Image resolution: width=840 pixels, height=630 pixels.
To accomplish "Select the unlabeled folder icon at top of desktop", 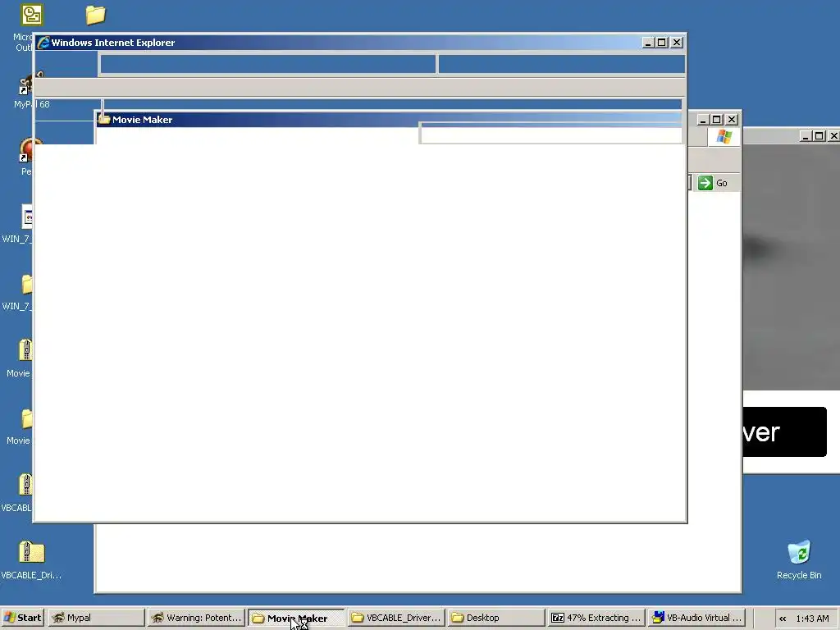I will point(96,15).
